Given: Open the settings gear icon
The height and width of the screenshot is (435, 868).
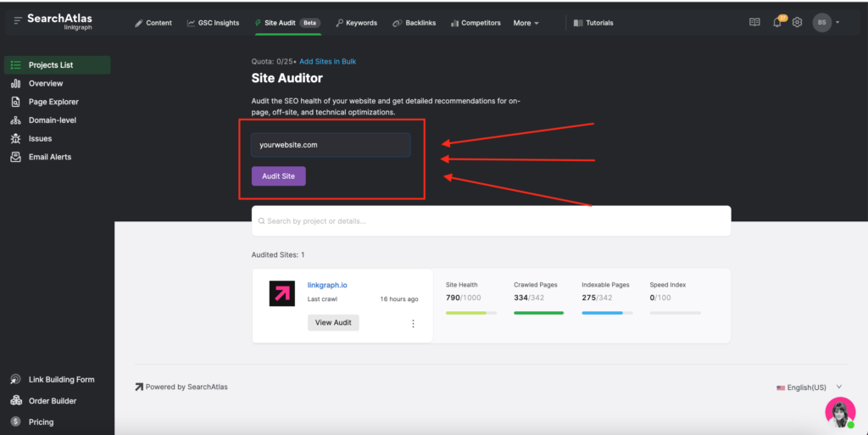Looking at the screenshot, I should tap(797, 22).
